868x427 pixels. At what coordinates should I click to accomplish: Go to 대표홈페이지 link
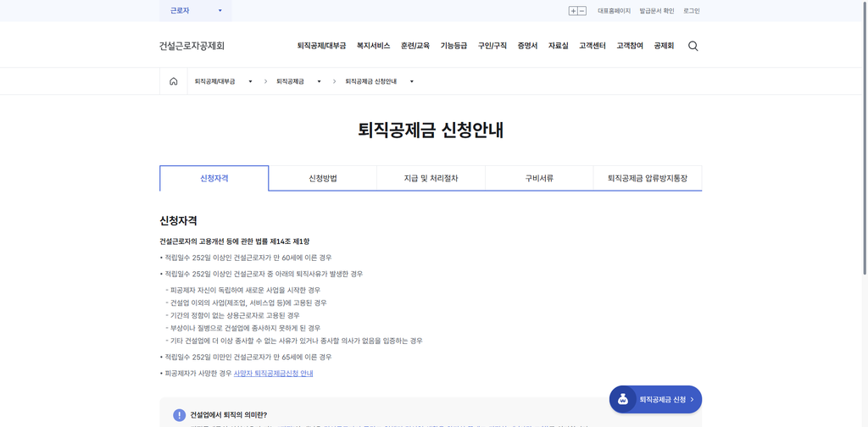tap(614, 11)
